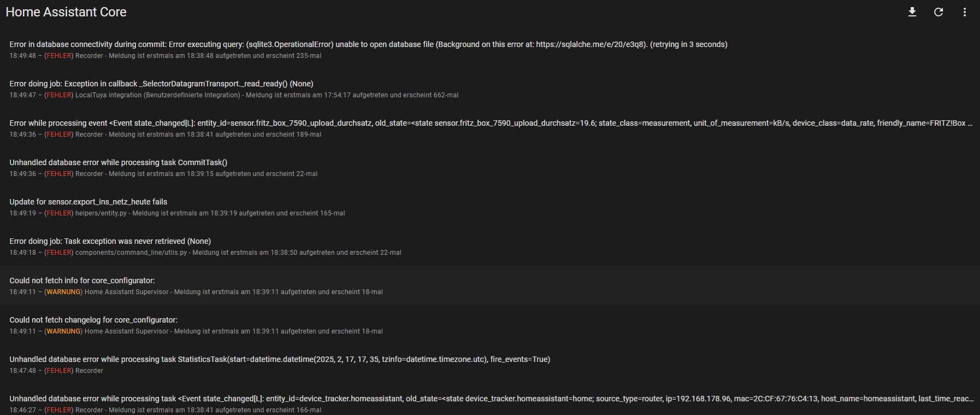Open the _SelectorDatagramTransport callback error entry

[x=161, y=84]
